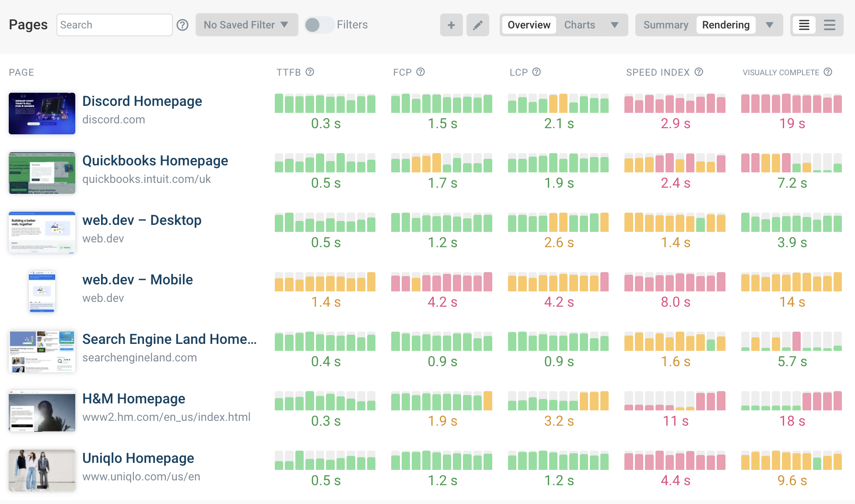Click the H&M Homepage thumbnail
The height and width of the screenshot is (504, 855).
point(42,411)
